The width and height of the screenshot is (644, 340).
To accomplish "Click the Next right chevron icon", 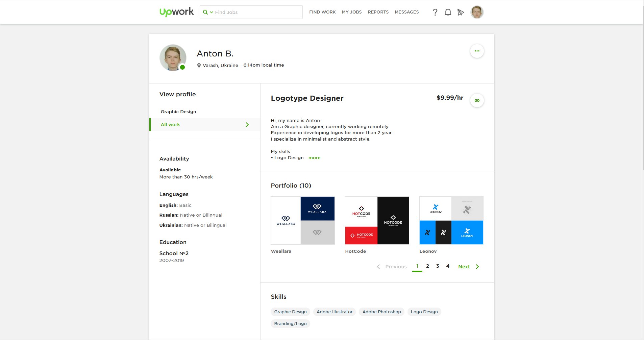I will 477,267.
